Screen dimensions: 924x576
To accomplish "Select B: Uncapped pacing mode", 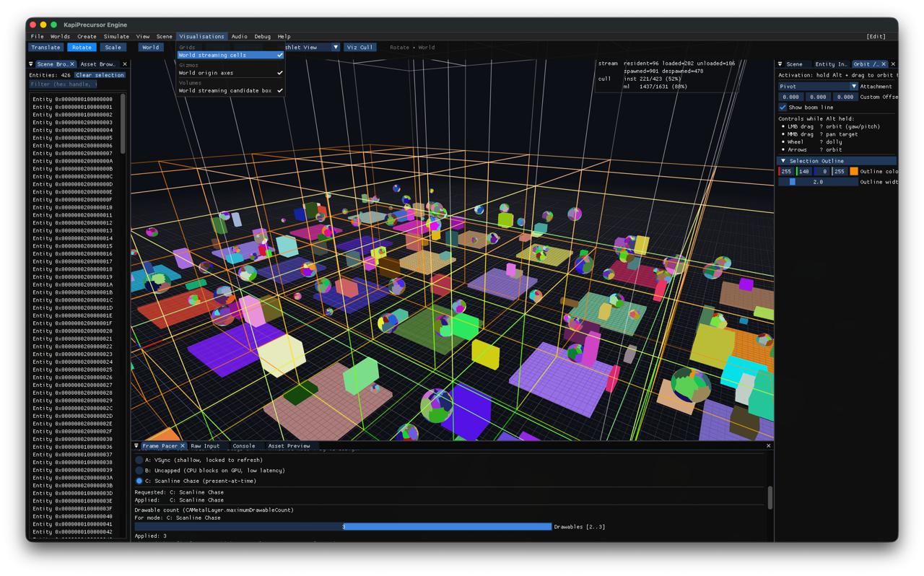I will [x=139, y=471].
